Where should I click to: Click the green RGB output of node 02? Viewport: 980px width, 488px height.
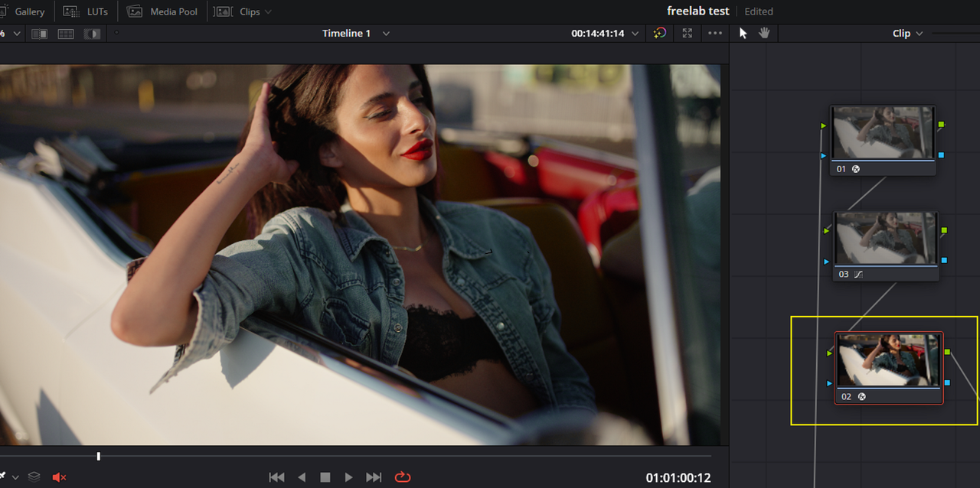coord(947,352)
